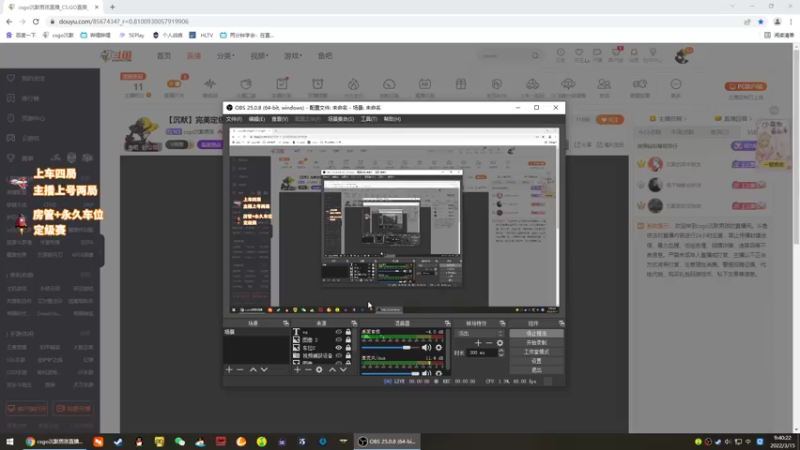The width and height of the screenshot is (800, 450).
Task: Open source properties gear in Sources panel
Action: (x=319, y=369)
